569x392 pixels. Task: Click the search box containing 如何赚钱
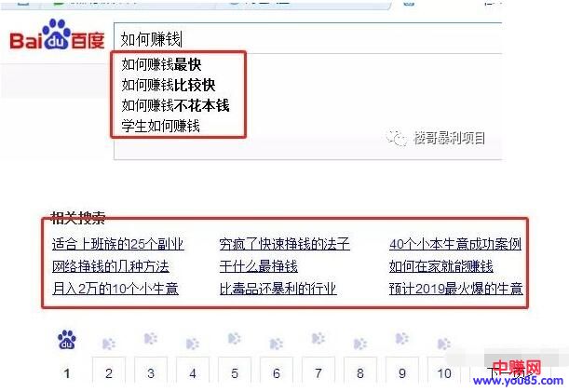point(307,39)
